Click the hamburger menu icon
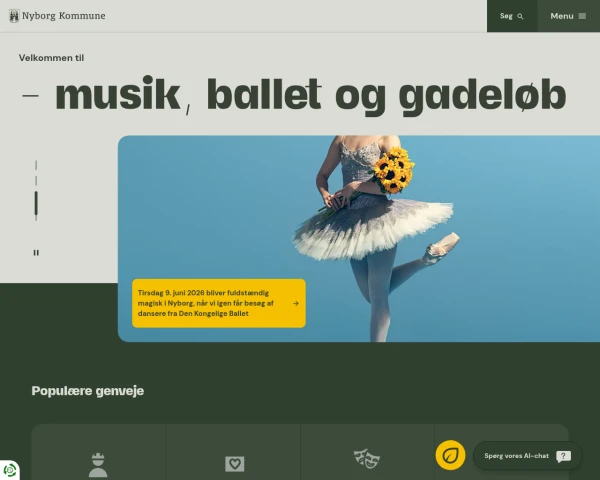The width and height of the screenshot is (600, 480). (582, 16)
